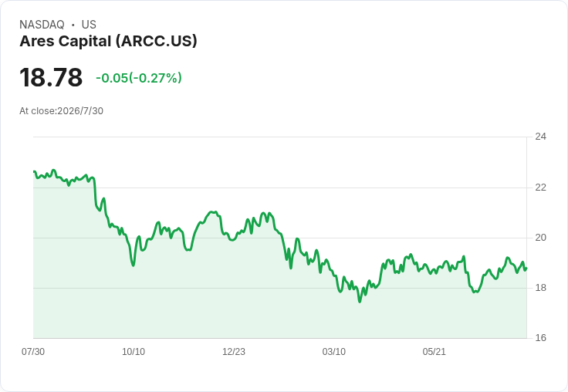Screen dimensions: 568x392
Task: Click the rightmost end of the price line
Action: tap(526, 269)
